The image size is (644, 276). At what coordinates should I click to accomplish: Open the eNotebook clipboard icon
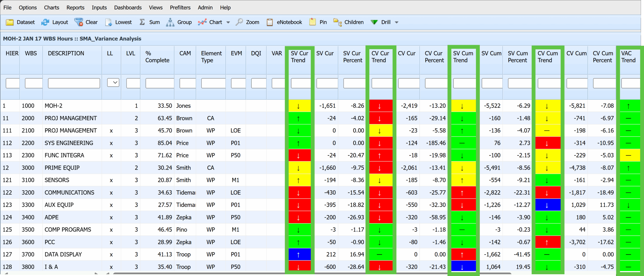(270, 22)
